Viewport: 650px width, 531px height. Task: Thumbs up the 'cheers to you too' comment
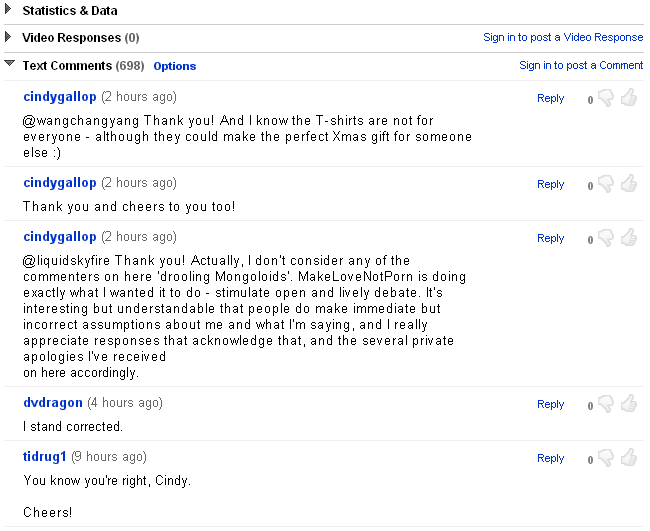pos(629,184)
